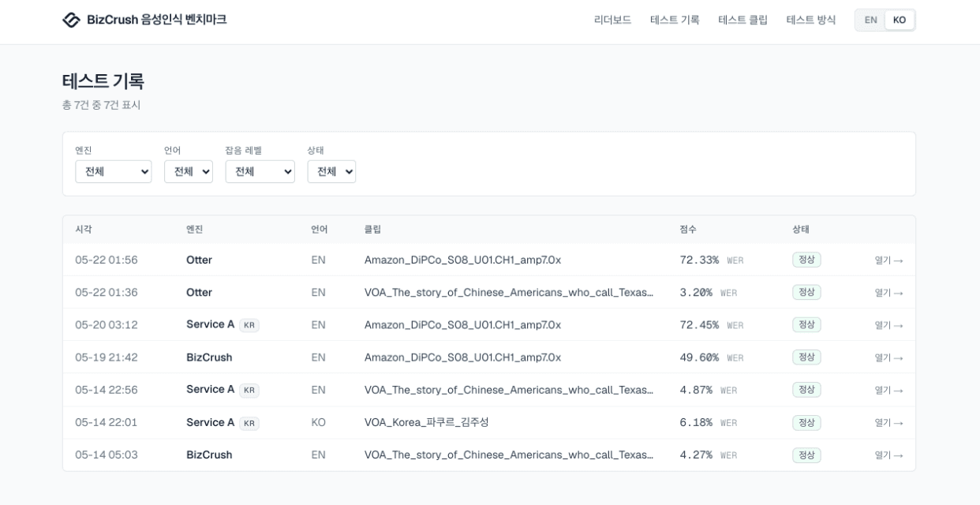Go to 테스트 기록 nav item

tap(675, 20)
